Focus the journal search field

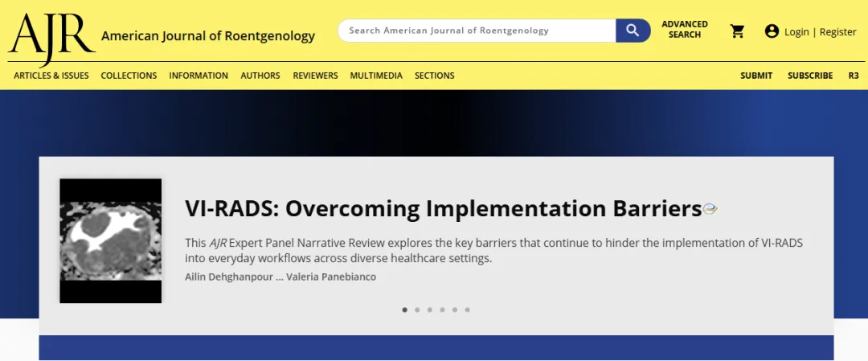(477, 31)
